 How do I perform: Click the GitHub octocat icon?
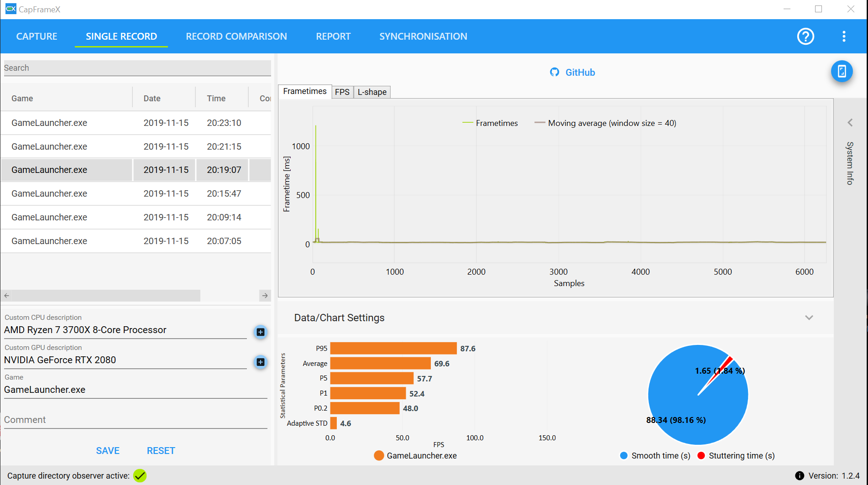tap(554, 72)
